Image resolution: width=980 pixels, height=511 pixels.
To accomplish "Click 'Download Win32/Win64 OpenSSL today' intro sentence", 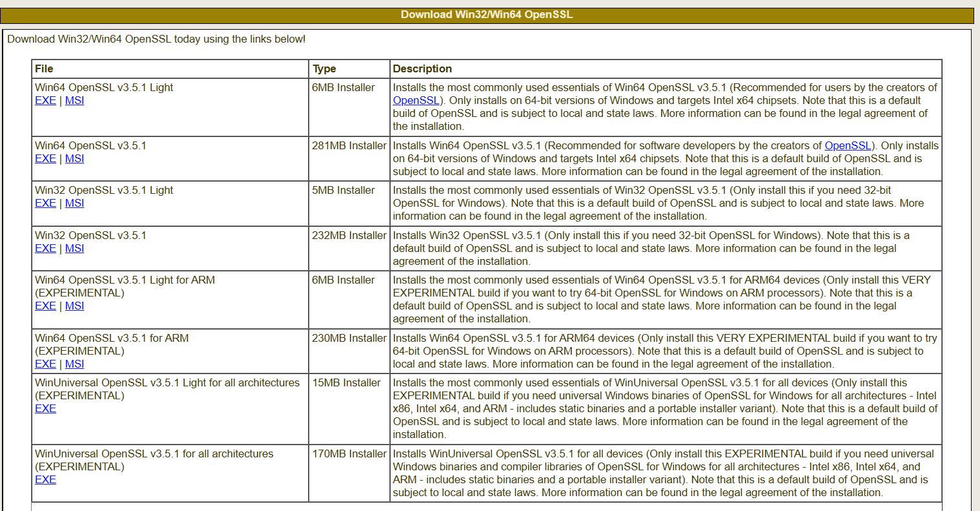I will click(156, 39).
